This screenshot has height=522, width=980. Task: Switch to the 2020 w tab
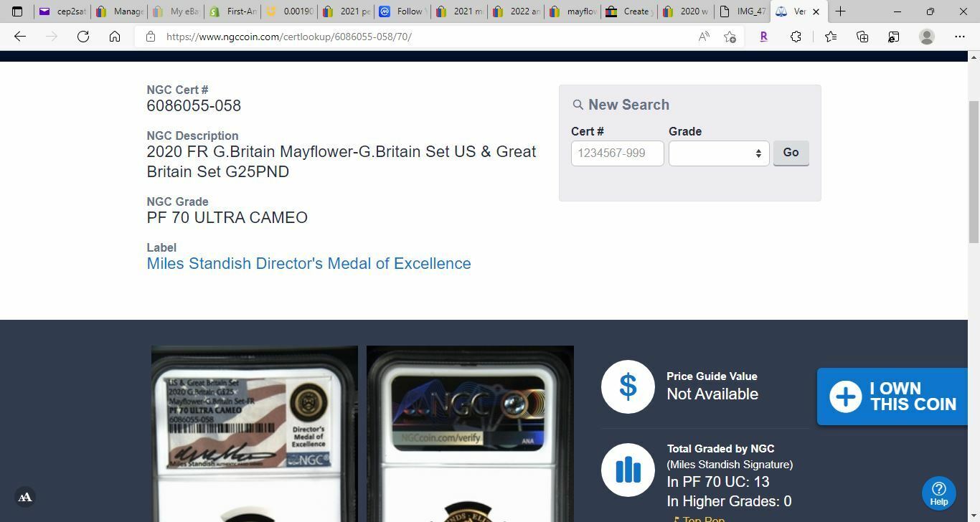[687, 11]
